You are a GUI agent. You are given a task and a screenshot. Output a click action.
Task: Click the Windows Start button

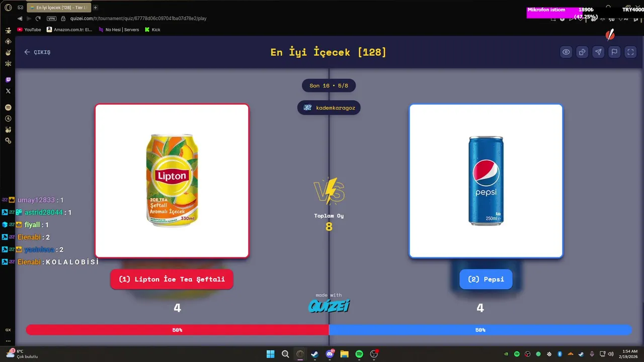point(270,354)
